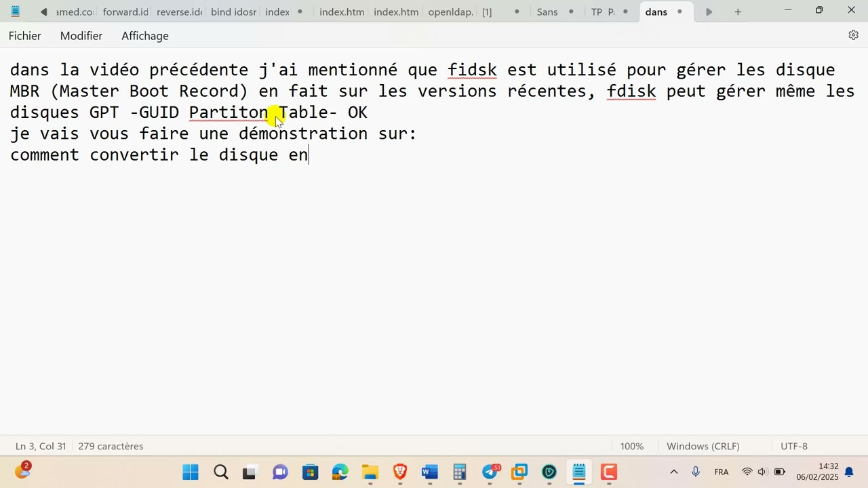Screen dimensions: 868x488
Task: Open the Windows Start menu
Action: click(191, 472)
